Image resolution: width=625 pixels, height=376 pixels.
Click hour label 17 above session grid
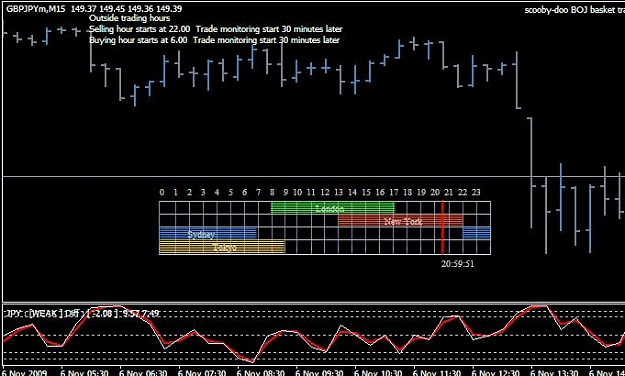[393, 192]
